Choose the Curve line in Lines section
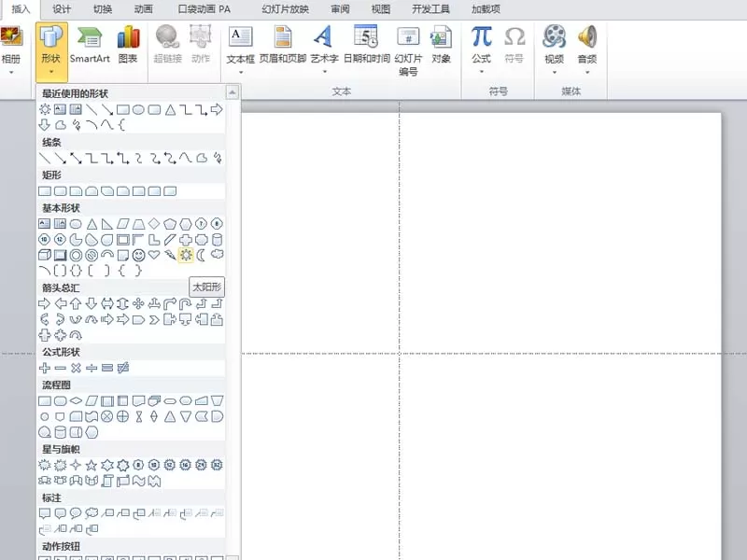 [x=185, y=158]
